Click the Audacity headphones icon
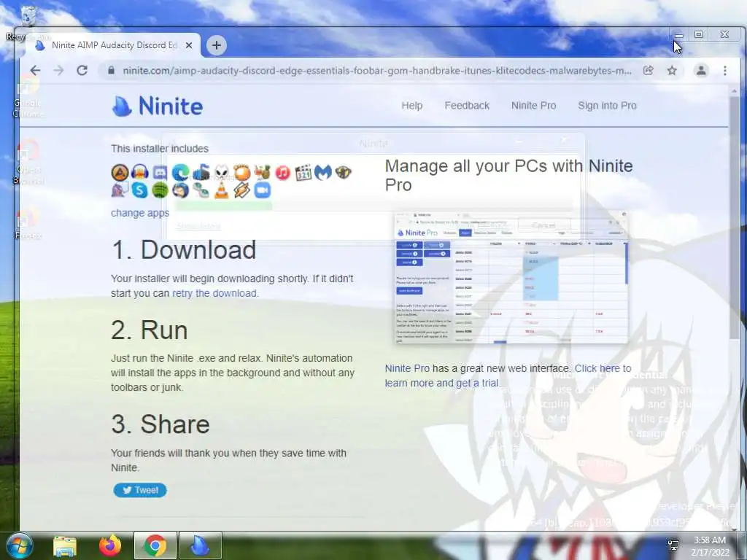Screen dimensions: 747x560 click(x=140, y=172)
